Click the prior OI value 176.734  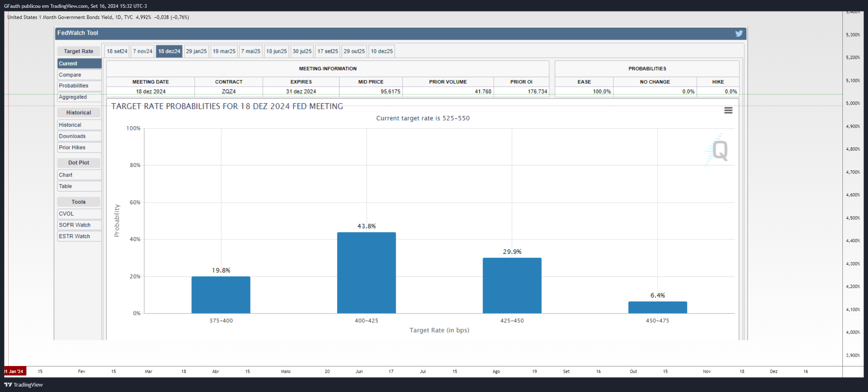[x=538, y=92]
